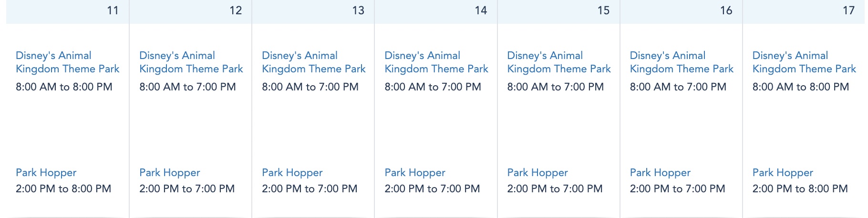Click day 17 Park Hopper hours text

click(x=800, y=189)
